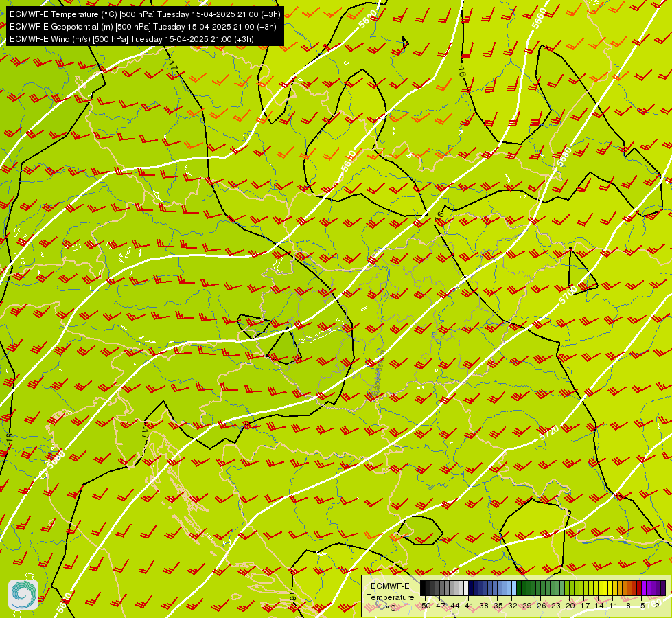This screenshot has height=618, width=672.
Task: Click the 5700 geopotential contour label
Action: coord(568,295)
